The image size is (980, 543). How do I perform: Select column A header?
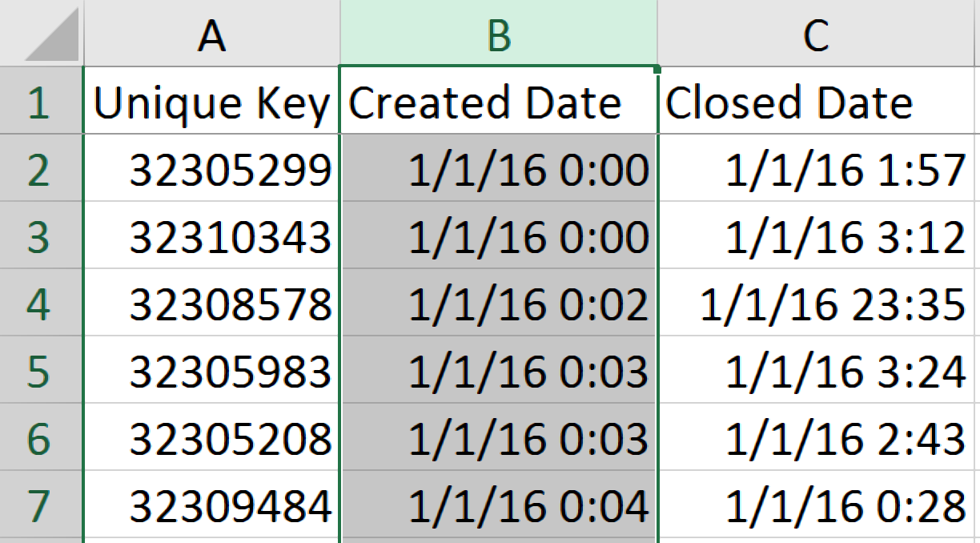pos(211,33)
